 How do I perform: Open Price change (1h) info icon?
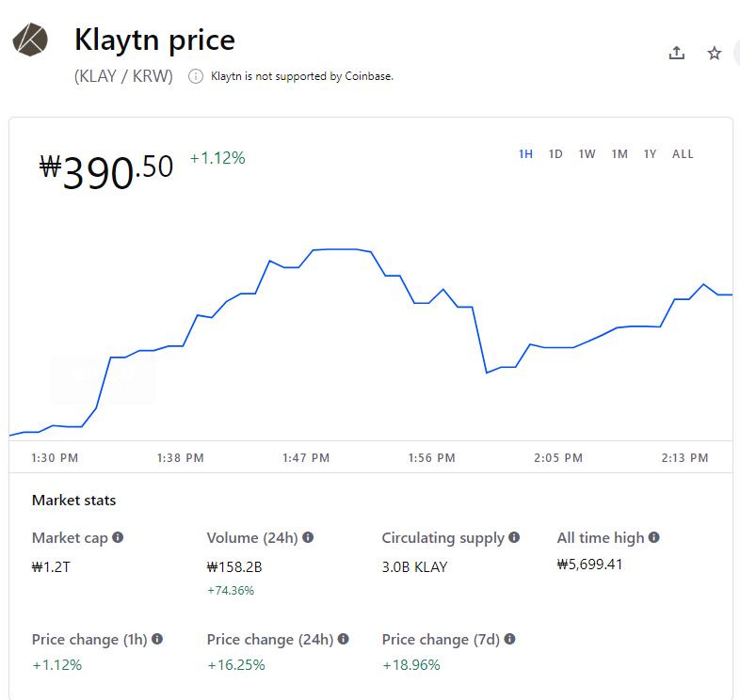point(157,639)
